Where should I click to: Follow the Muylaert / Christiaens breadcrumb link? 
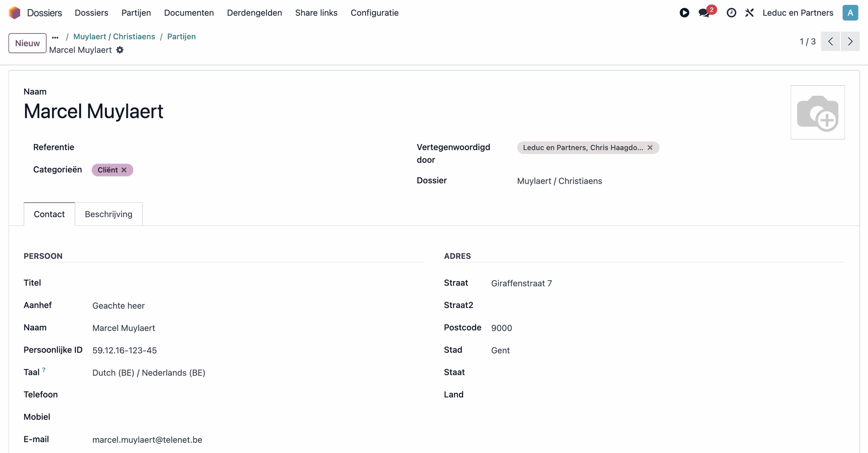pos(114,37)
